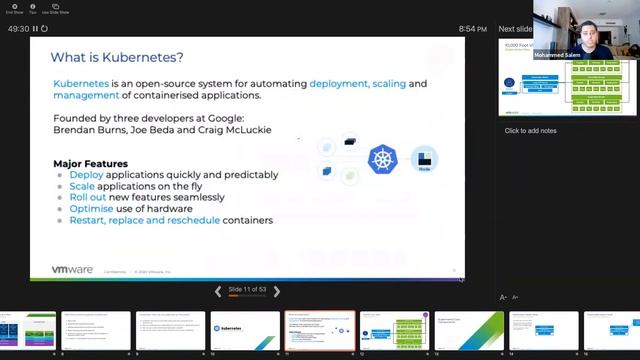The height and width of the screenshot is (360, 640).
Task: Open the Tips button
Action: pos(33,9)
